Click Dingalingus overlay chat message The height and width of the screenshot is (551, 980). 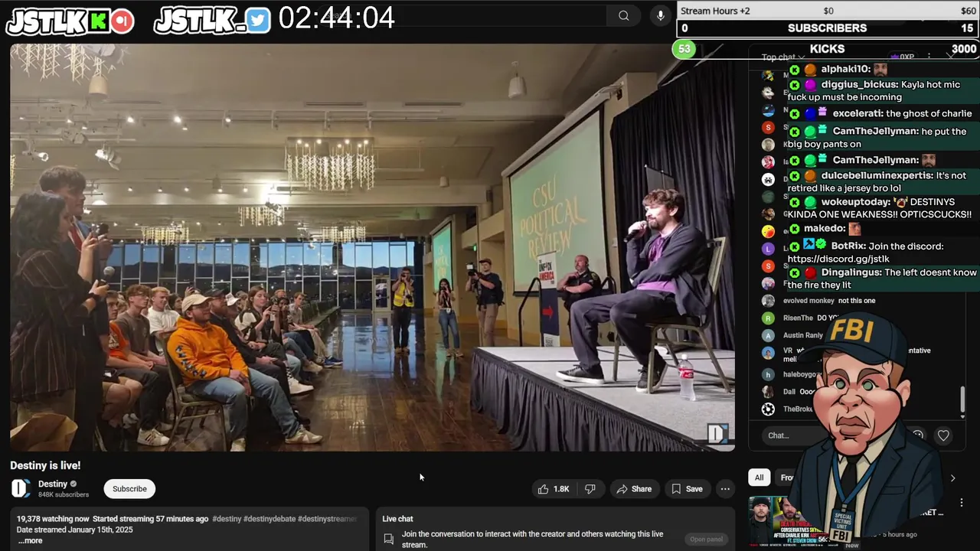tap(882, 279)
